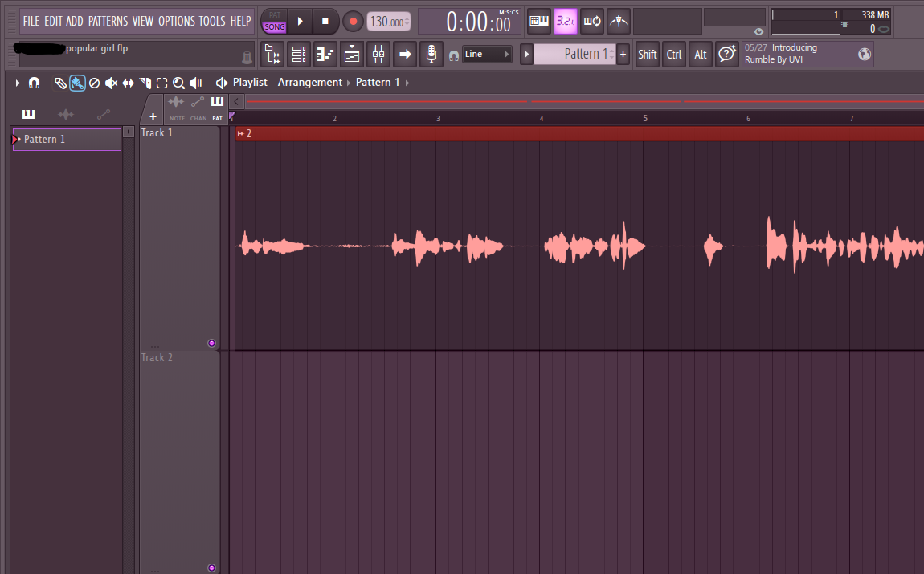Click the + button above the Track 1 header
The height and width of the screenshot is (574, 924).
tap(153, 116)
